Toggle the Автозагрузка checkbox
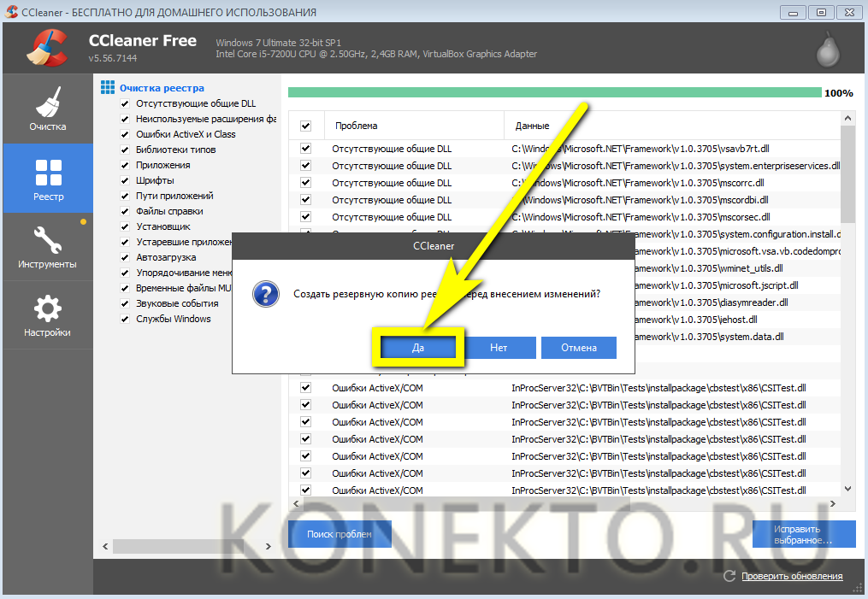 (125, 257)
